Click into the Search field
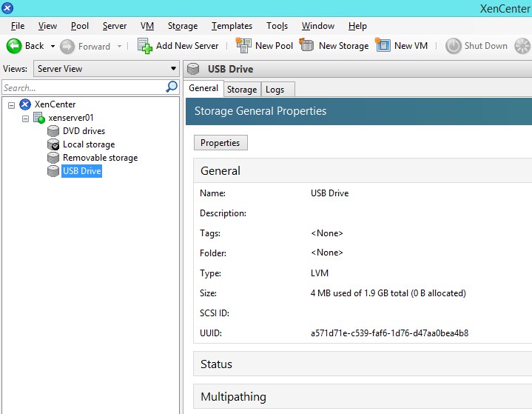 [83, 87]
